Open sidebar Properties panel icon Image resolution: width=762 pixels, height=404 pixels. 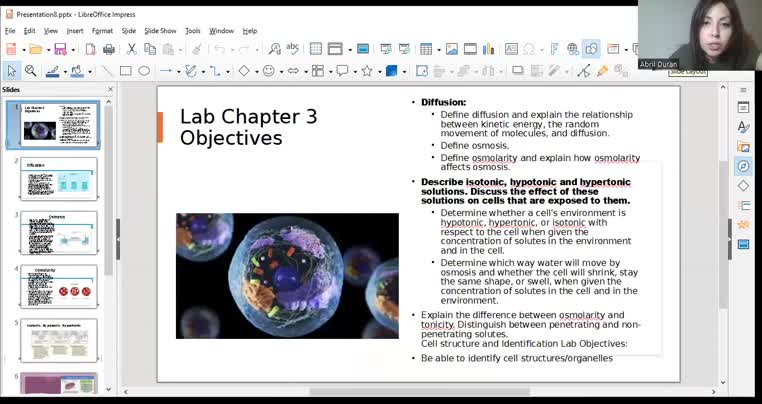tap(743, 107)
